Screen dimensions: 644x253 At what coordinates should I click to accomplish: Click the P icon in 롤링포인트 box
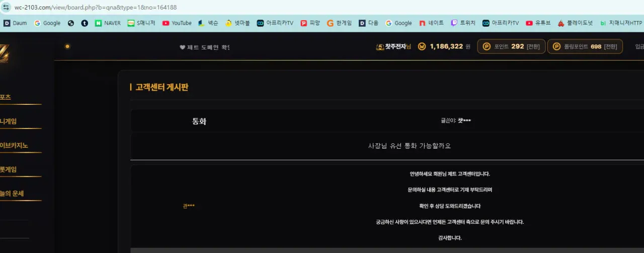point(556,46)
